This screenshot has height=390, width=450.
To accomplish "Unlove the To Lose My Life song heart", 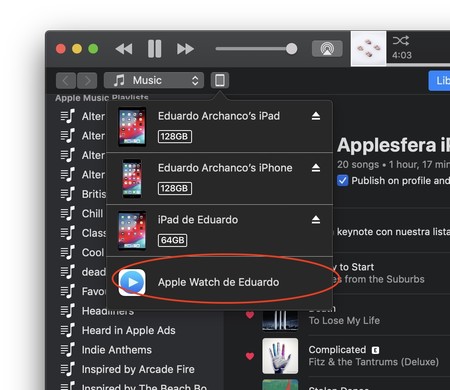I will (250, 314).
